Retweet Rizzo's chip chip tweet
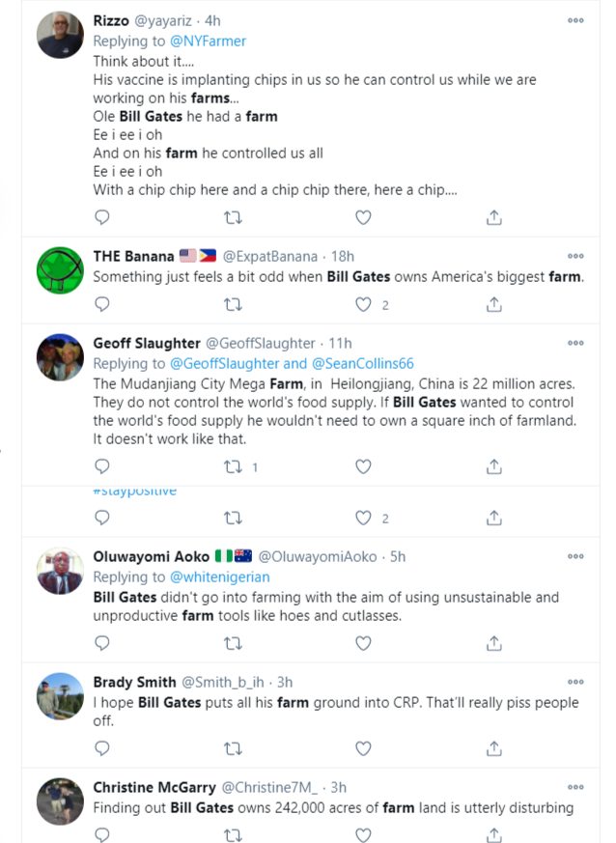The image size is (616, 843). (232, 218)
